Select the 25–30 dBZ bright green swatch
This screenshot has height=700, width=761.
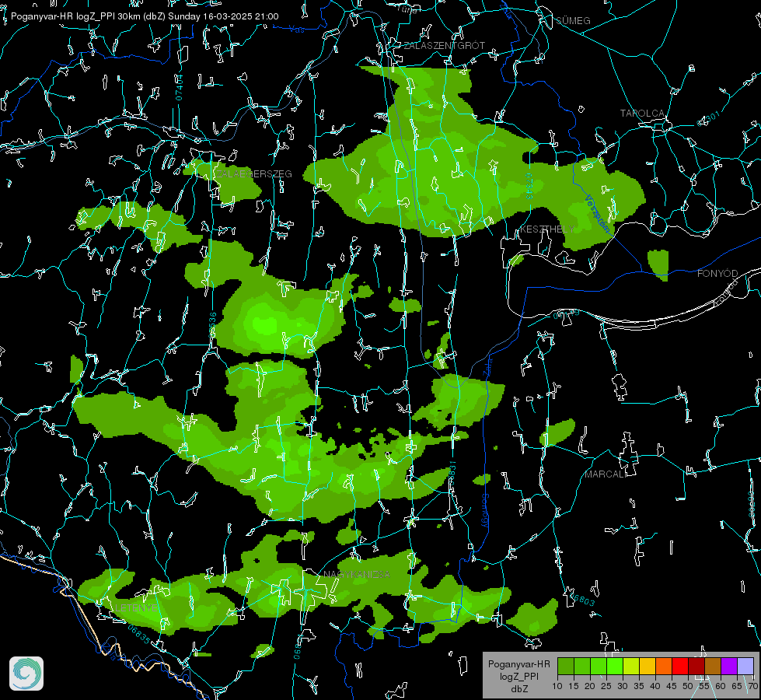pos(615,666)
